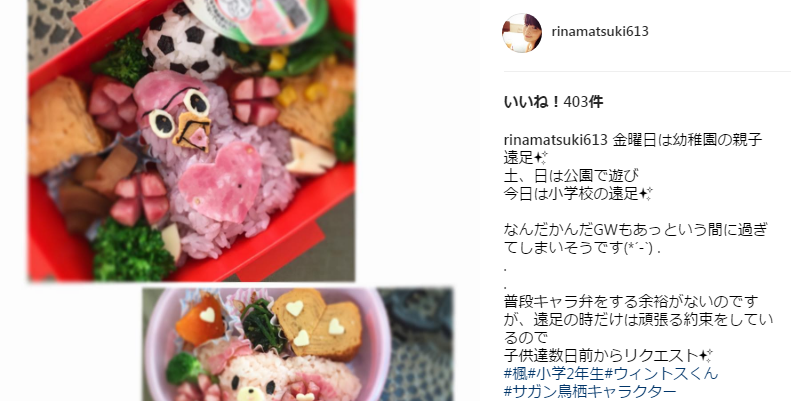The height and width of the screenshot is (401, 797).
Task: Click the sparkle emoji after リクエスト
Action: click(706, 355)
